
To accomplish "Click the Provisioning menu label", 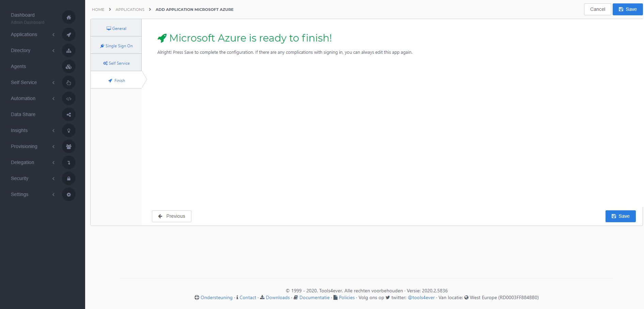I will 24,146.
